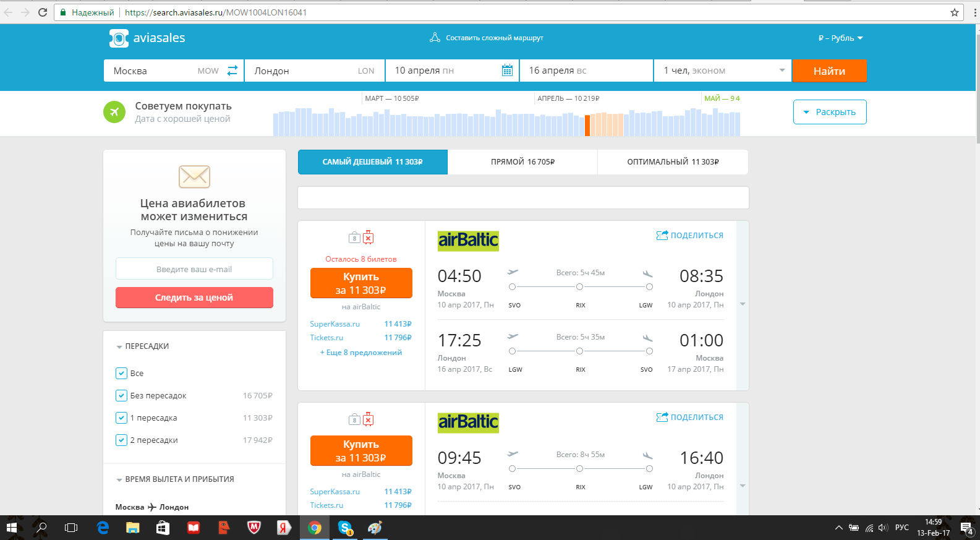
Task: Click the green airplane recommendation icon
Action: coord(114,112)
